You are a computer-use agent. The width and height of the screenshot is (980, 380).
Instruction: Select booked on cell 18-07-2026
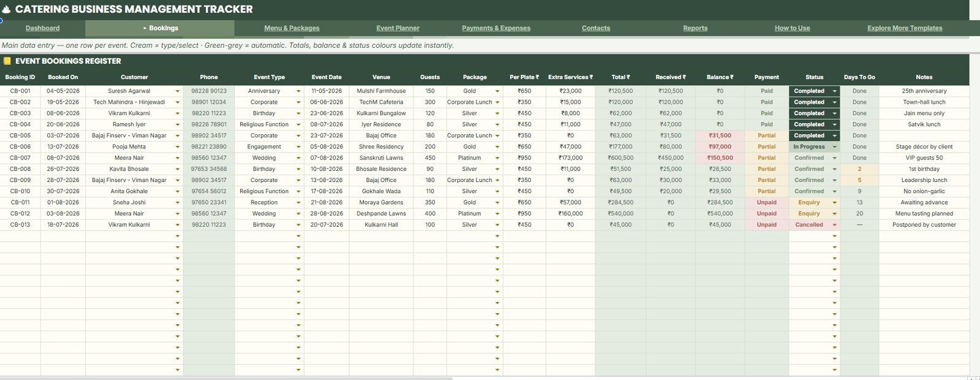(x=63, y=224)
